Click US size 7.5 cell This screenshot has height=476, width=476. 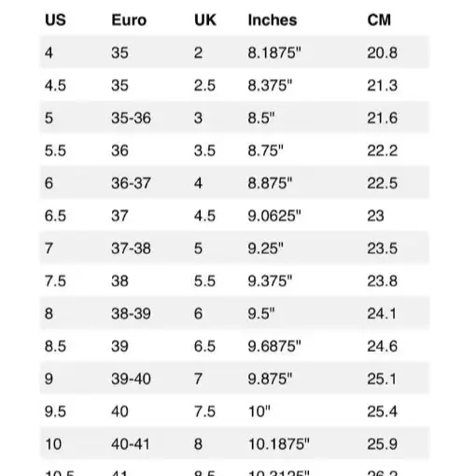[x=55, y=281]
